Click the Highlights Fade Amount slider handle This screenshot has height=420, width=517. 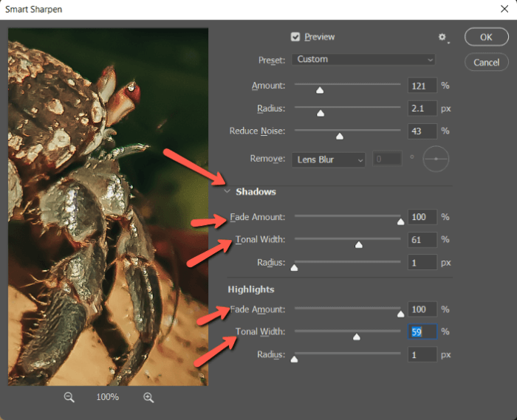click(400, 313)
